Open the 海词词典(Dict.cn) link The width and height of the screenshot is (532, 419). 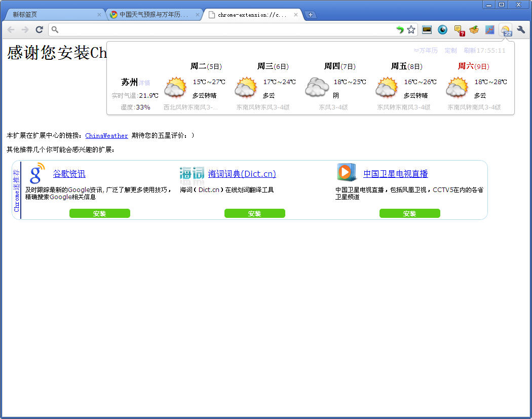pyautogui.click(x=242, y=174)
